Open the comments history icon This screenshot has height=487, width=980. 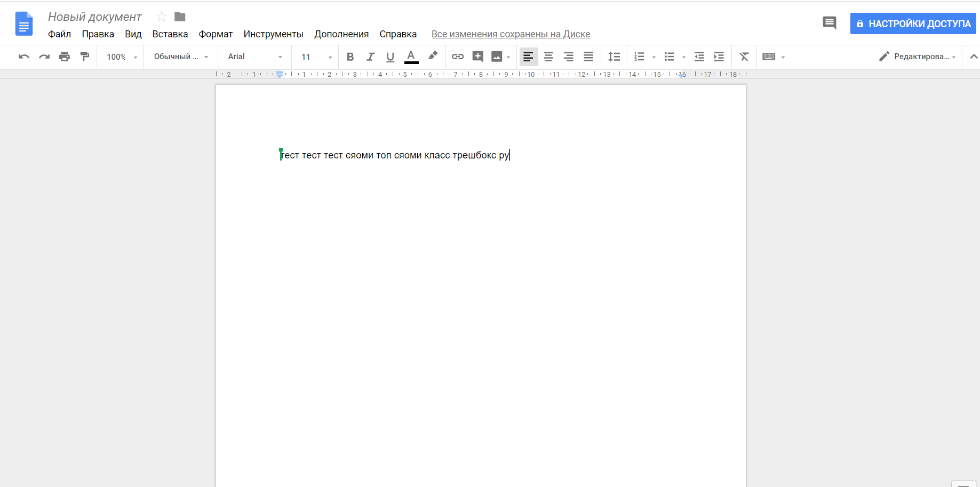tap(829, 23)
